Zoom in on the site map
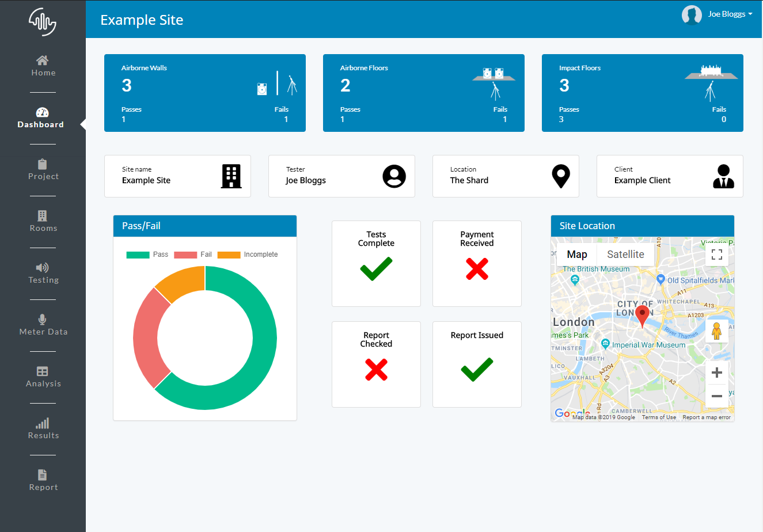This screenshot has width=763, height=532. [717, 373]
